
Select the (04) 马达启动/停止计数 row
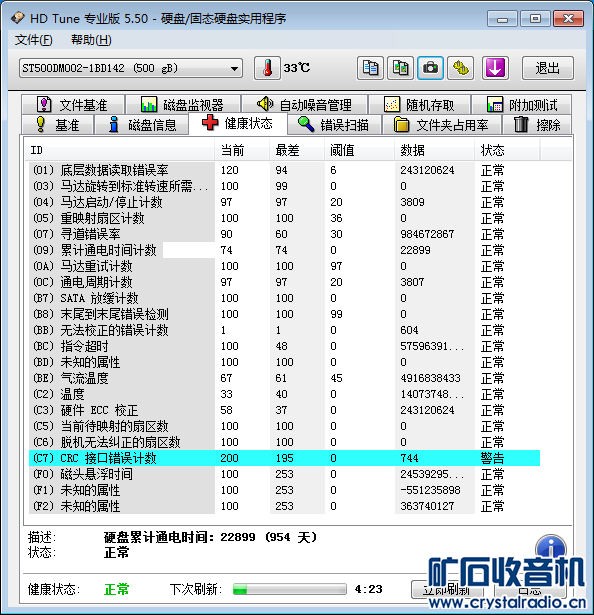[284, 202]
